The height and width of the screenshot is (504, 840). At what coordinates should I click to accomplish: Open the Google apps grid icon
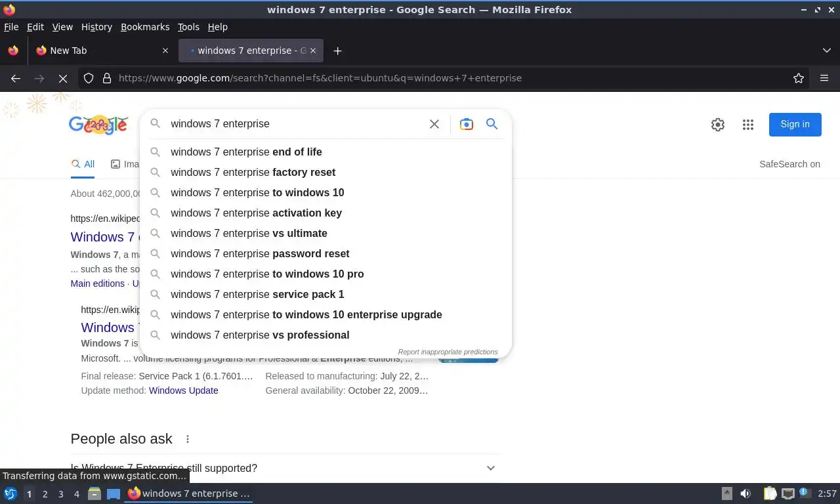[748, 125]
